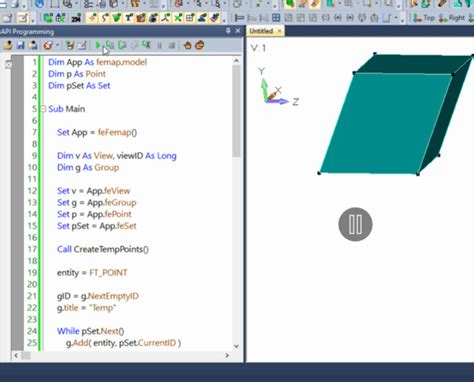Image resolution: width=474 pixels, height=382 pixels.
Task: Click code line 'Dim App As femap.model'
Action: pos(97,62)
